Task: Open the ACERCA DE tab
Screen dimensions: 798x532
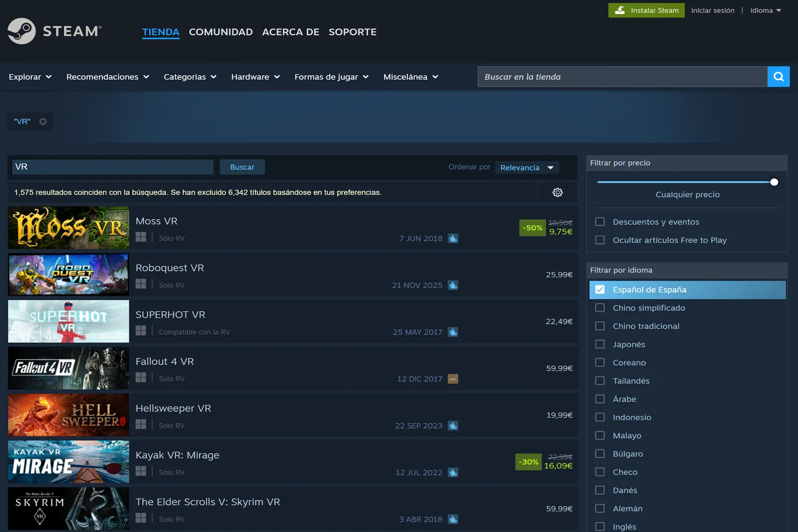Action: pos(290,32)
